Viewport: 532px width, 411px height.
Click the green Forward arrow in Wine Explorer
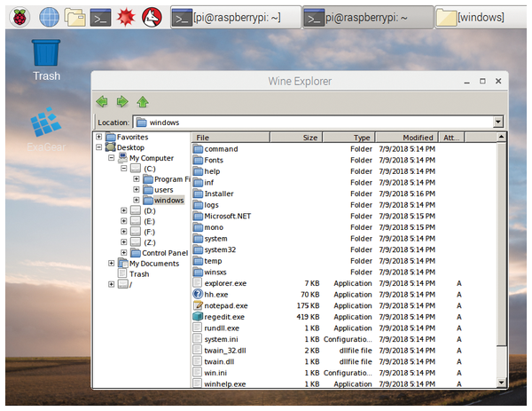coord(122,101)
